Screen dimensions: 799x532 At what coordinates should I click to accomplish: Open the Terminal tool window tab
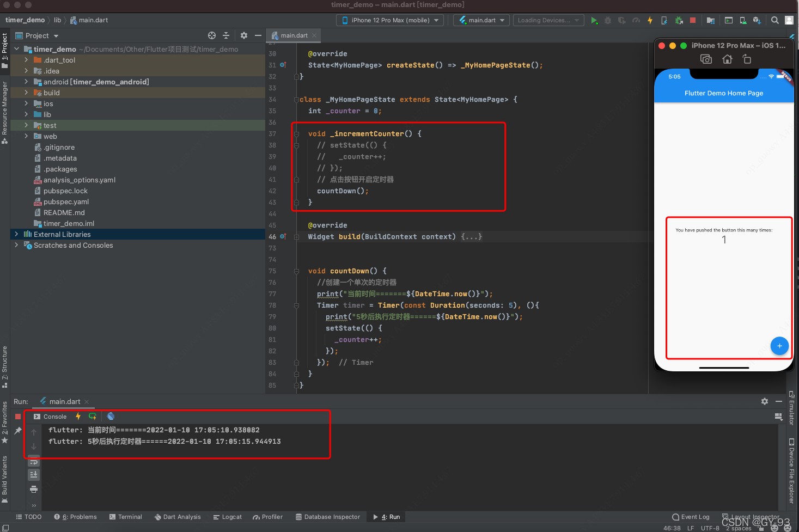point(125,517)
